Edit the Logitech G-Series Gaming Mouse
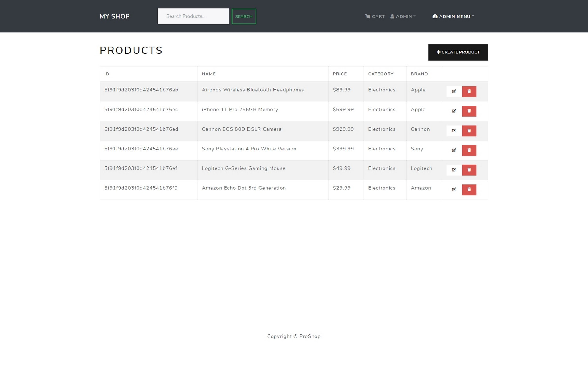The image size is (588, 368). click(454, 170)
